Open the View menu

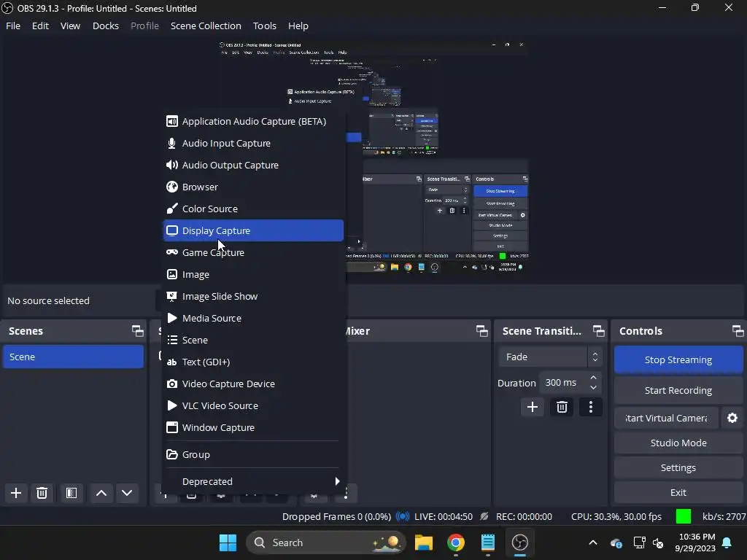coord(70,26)
